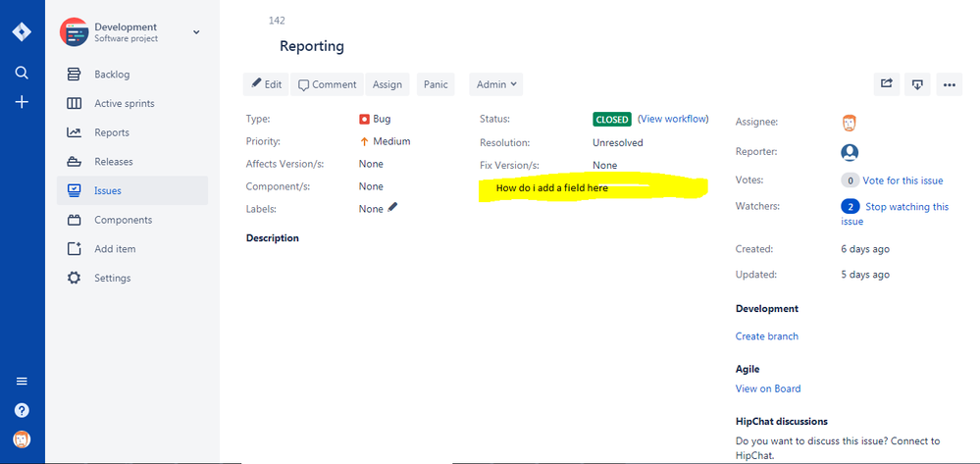Click the reporter avatar
The height and width of the screenshot is (464, 980).
pyautogui.click(x=850, y=152)
